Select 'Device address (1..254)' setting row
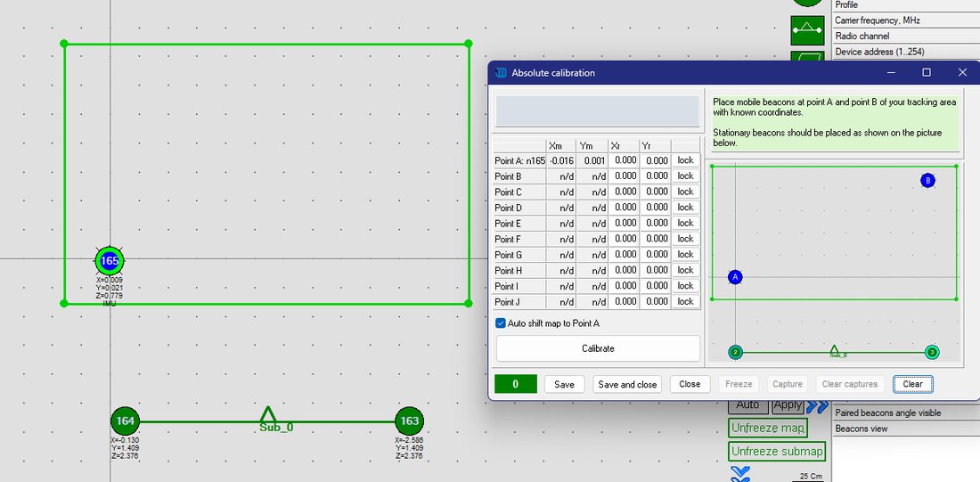Viewport: 980px width, 482px height. (x=906, y=52)
